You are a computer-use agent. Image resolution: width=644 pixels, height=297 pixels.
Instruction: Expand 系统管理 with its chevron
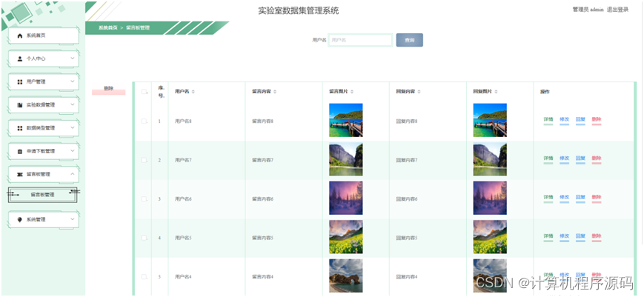pos(73,219)
